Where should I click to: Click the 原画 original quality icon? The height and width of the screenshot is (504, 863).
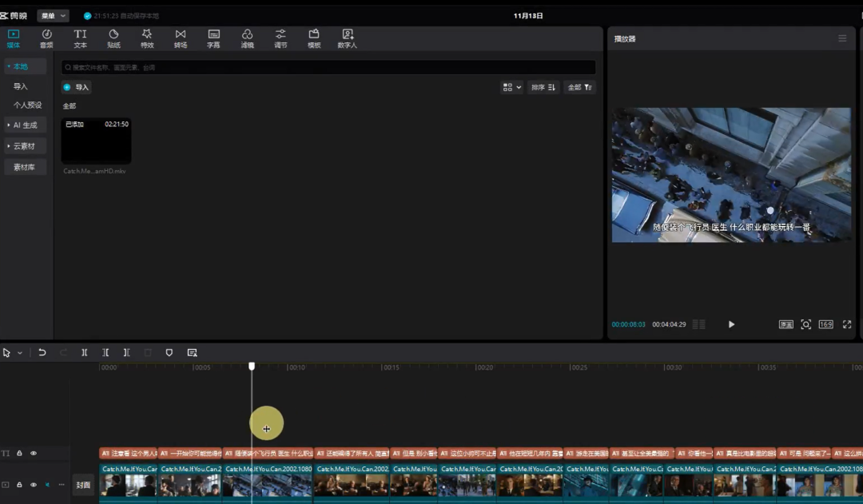point(786,324)
